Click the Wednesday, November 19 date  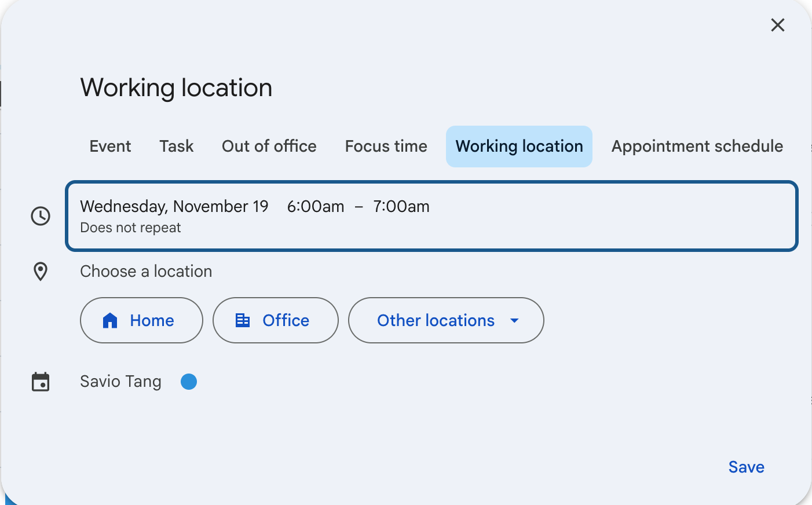click(x=174, y=206)
